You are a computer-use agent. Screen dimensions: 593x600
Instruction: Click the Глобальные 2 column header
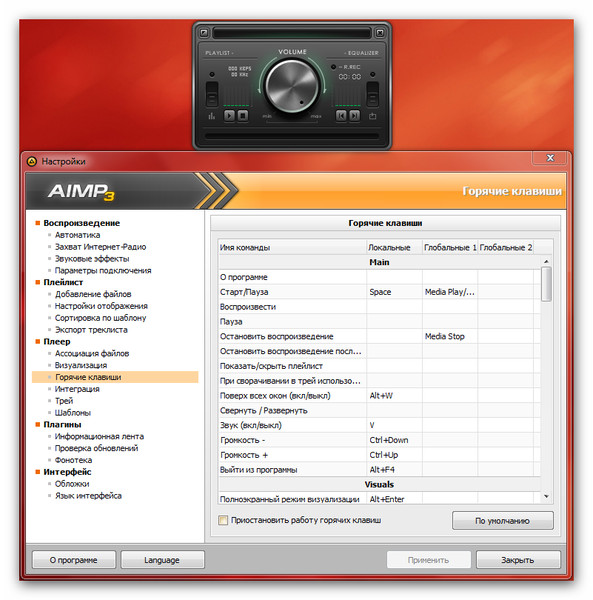coord(506,247)
